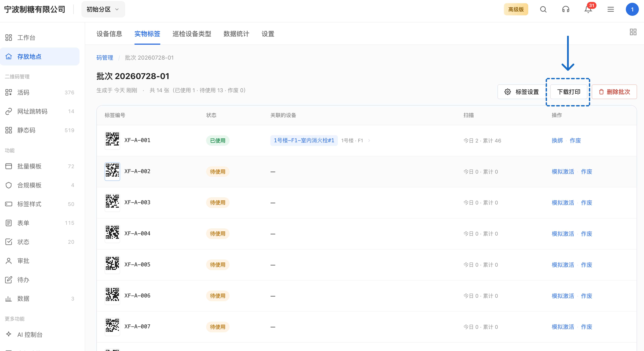Open QR thumbnail for XF-A-001

coord(112,140)
